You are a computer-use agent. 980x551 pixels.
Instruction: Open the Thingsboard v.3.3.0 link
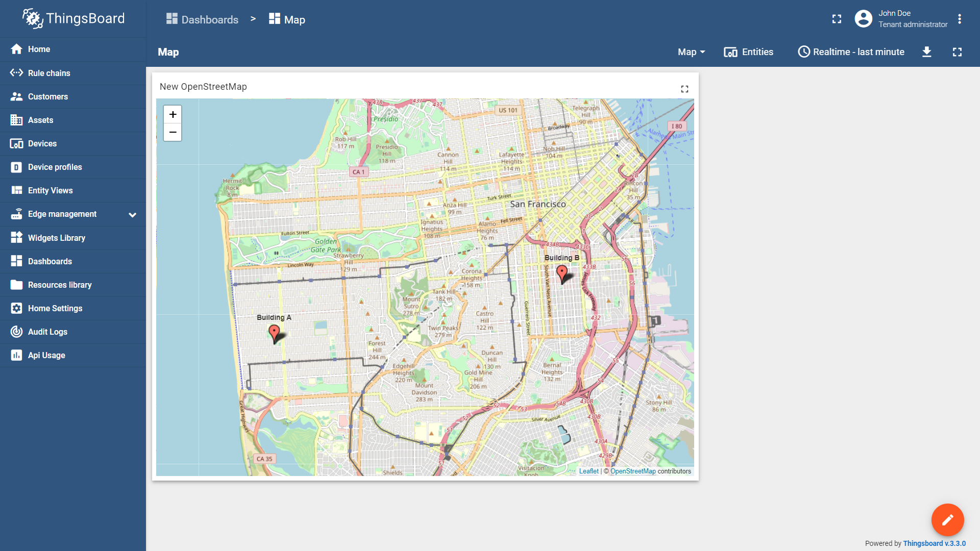pyautogui.click(x=934, y=543)
